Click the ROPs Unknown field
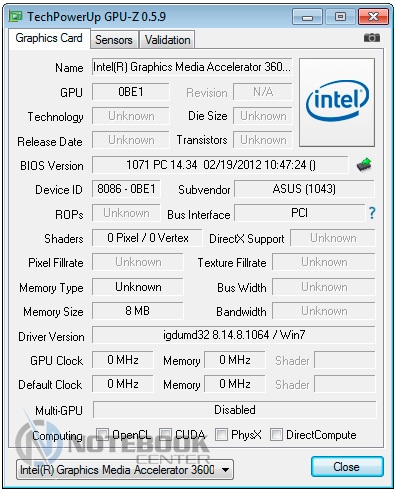 click(x=126, y=213)
